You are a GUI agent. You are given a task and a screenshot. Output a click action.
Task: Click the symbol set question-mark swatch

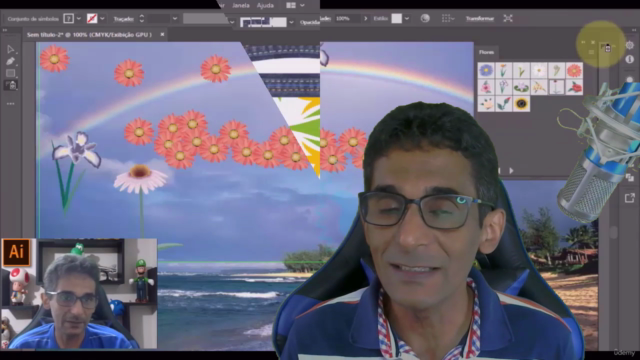click(69, 19)
